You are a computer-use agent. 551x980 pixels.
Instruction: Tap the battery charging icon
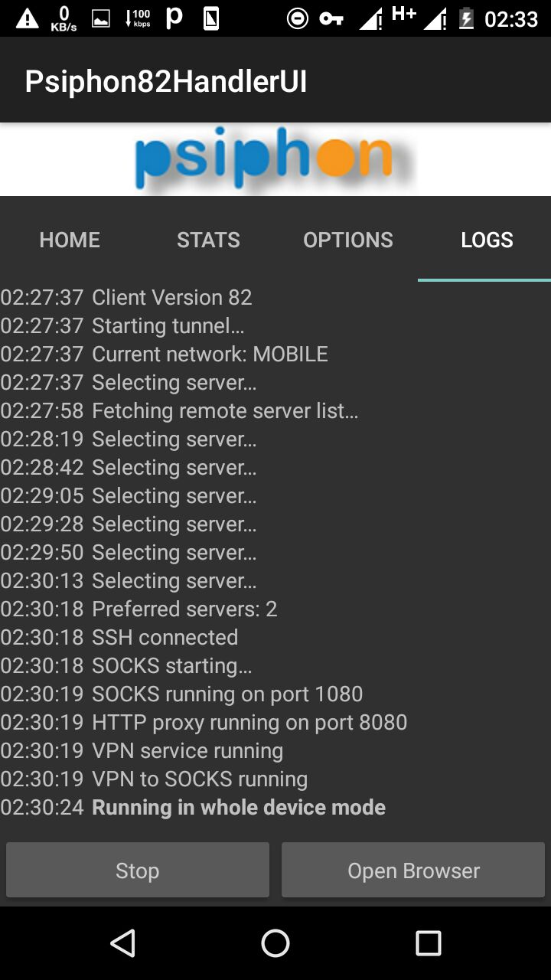[x=466, y=18]
